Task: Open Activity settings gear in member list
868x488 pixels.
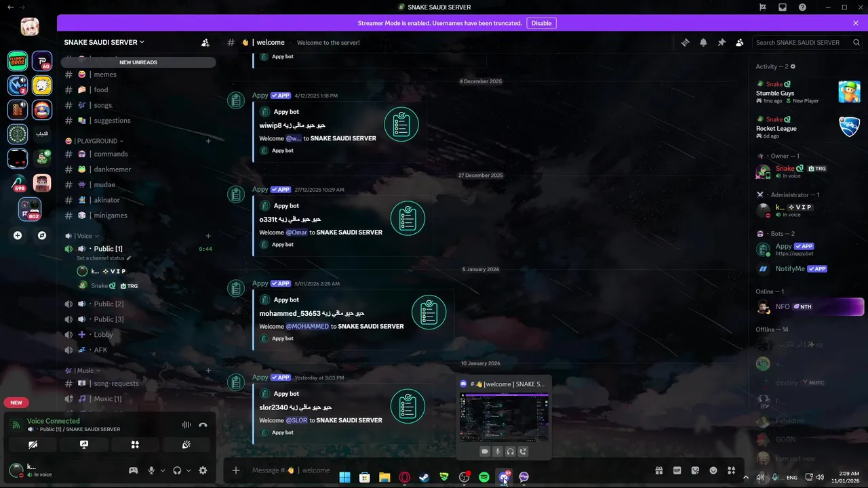Action: coord(793,66)
